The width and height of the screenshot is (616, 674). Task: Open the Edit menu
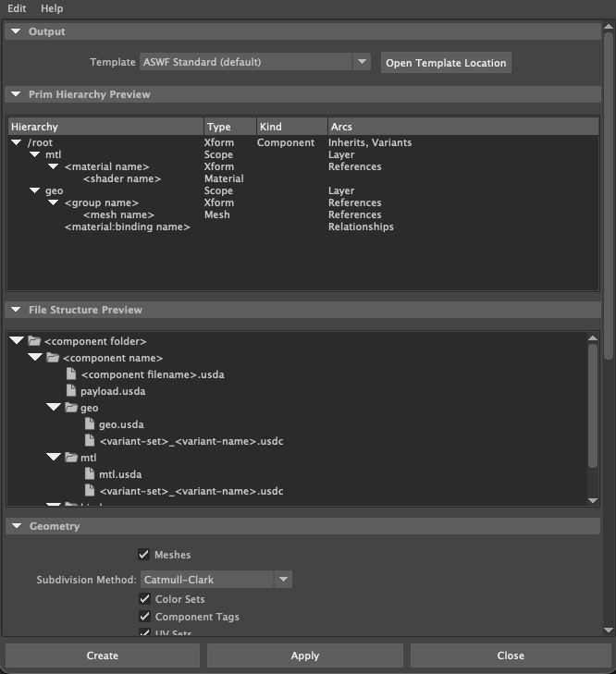[x=17, y=8]
